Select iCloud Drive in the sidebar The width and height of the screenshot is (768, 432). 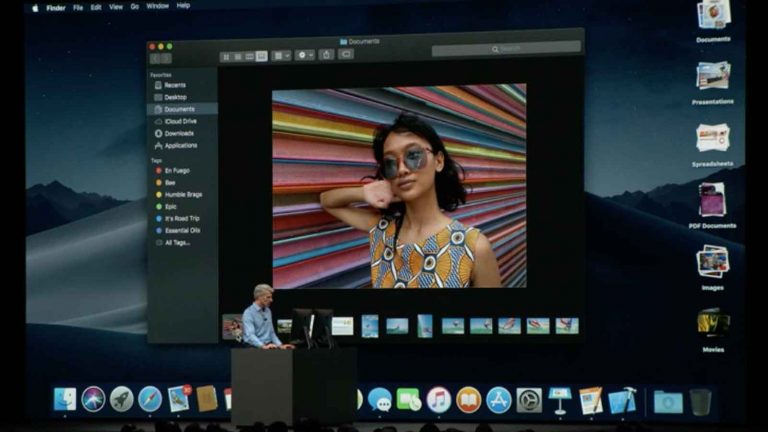180,121
